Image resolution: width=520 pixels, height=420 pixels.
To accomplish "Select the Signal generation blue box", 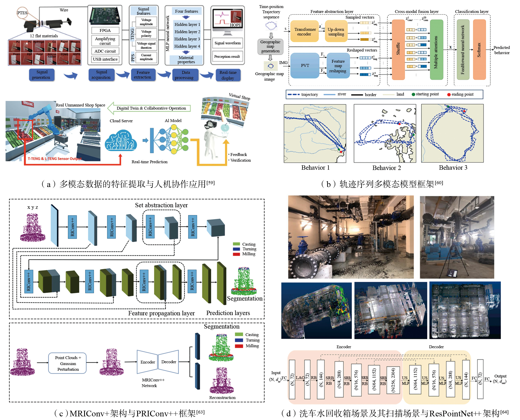I will coord(41,75).
